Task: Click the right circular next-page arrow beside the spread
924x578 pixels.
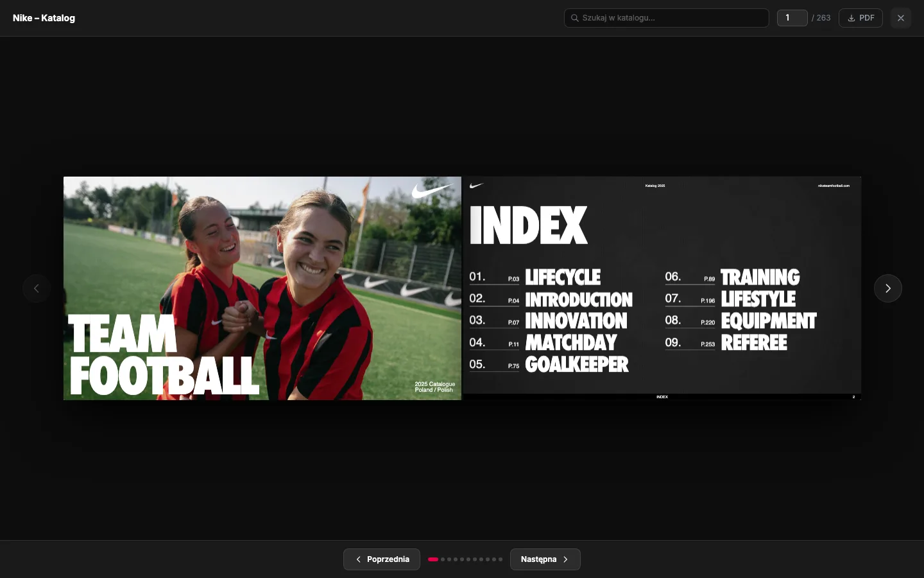Action: tap(888, 288)
